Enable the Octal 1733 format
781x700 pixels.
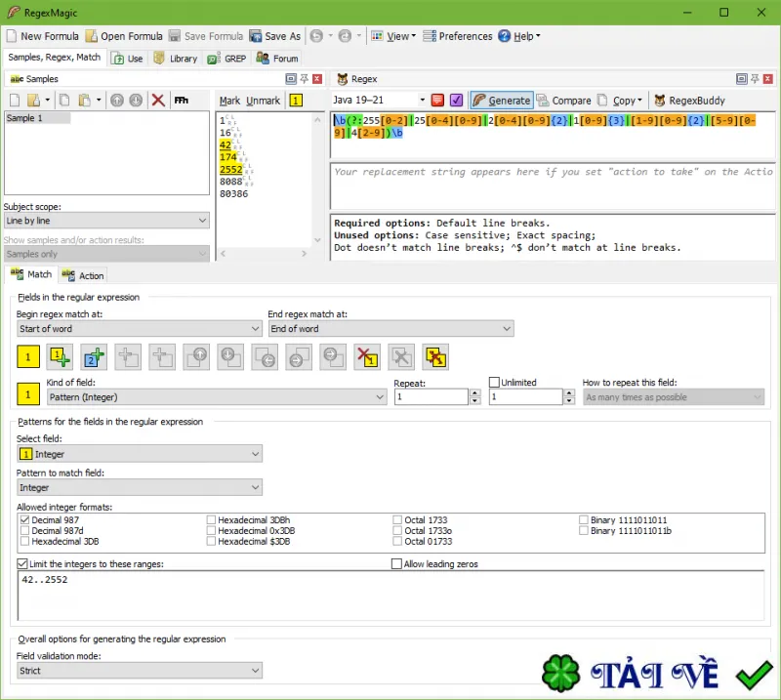click(x=397, y=519)
